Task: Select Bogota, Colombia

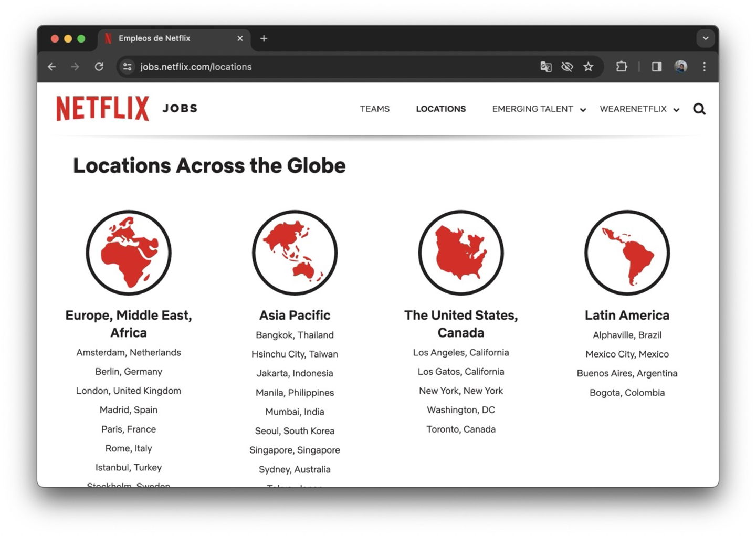Action: [627, 393]
